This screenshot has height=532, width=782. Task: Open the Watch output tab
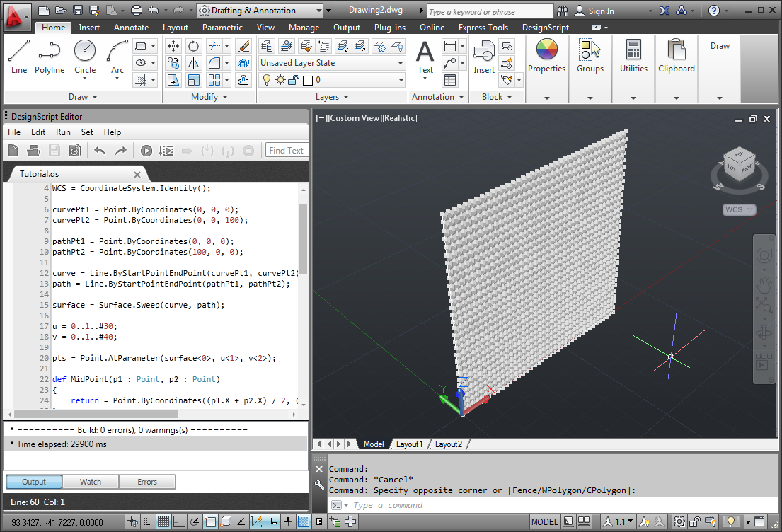coord(91,482)
